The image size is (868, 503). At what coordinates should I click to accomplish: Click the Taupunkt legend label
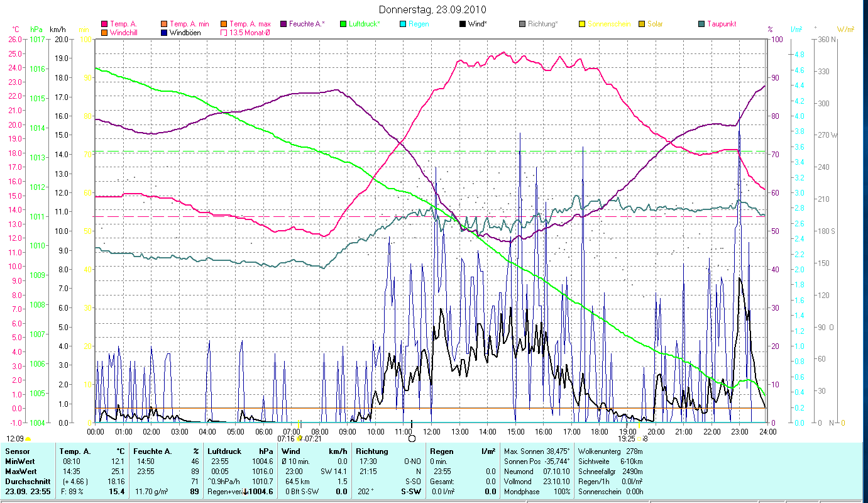[x=721, y=24]
